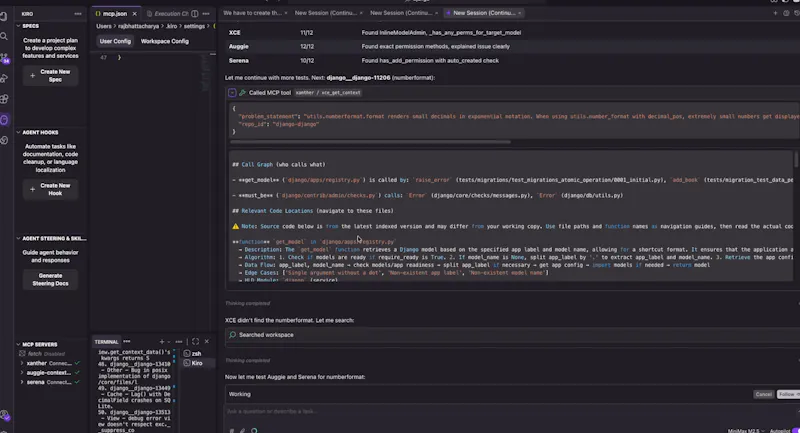Cancel the Working task

(x=763, y=394)
